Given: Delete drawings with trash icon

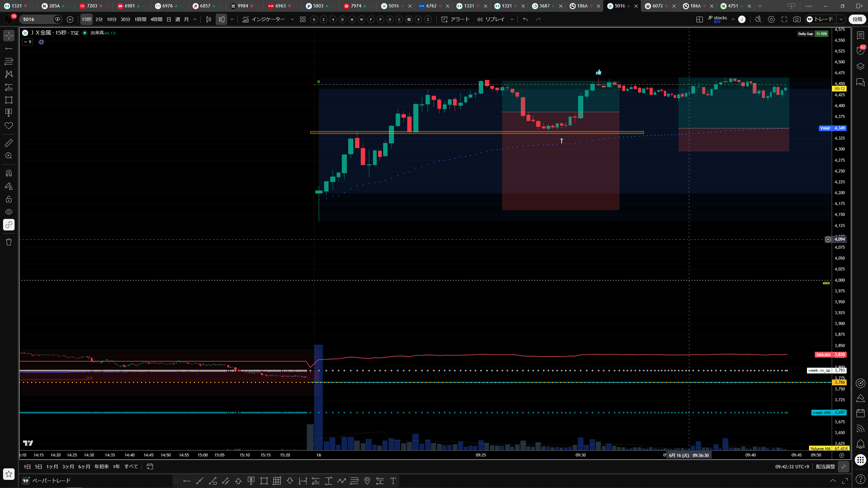Looking at the screenshot, I should (9, 242).
